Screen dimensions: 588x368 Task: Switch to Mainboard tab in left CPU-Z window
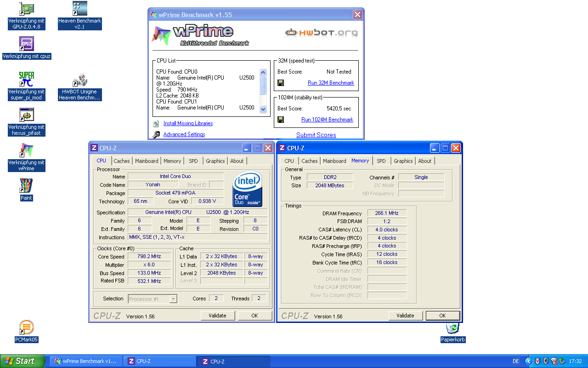click(x=147, y=161)
